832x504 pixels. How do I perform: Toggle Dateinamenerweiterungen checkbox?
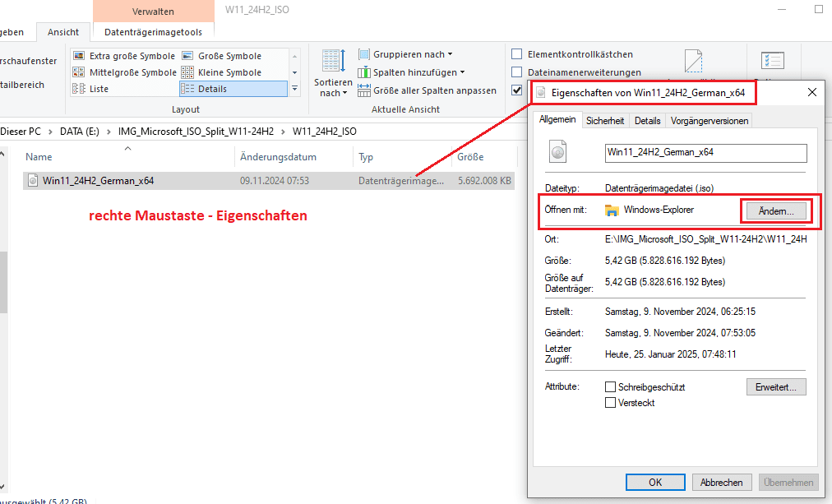pyautogui.click(x=517, y=72)
